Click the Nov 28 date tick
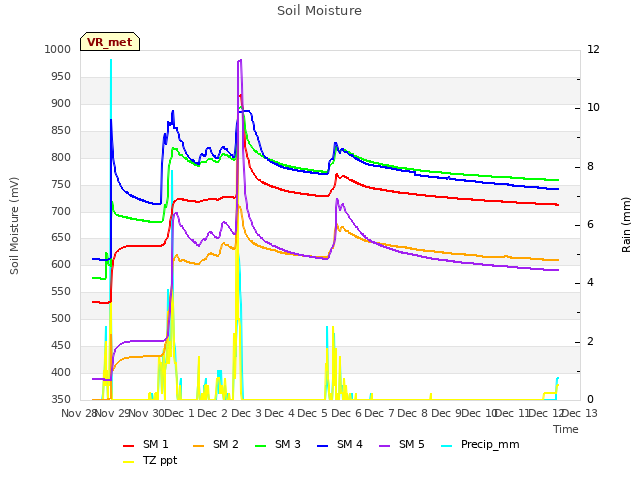Screen dimensions: 640x480 coord(78,413)
